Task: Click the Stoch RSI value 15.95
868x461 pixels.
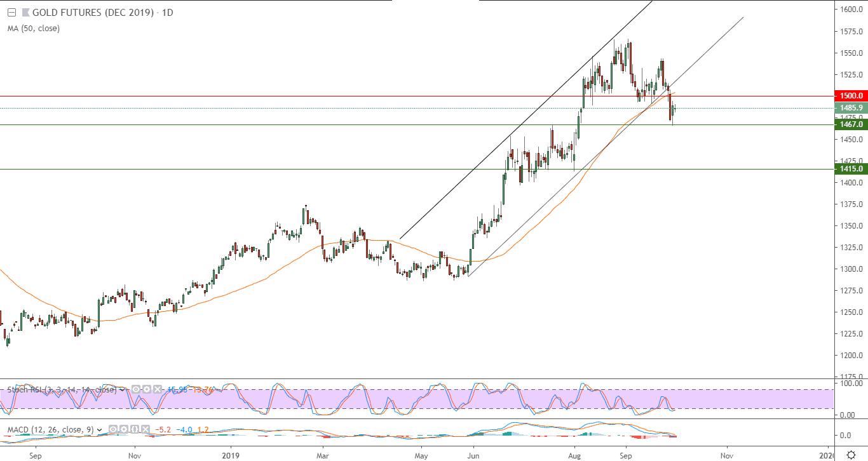Action: tap(177, 389)
